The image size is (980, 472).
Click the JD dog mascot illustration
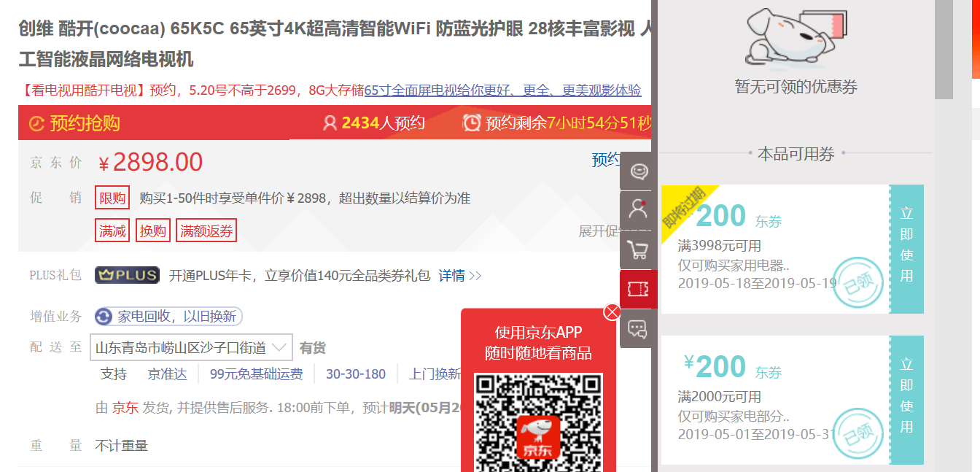coord(795,36)
